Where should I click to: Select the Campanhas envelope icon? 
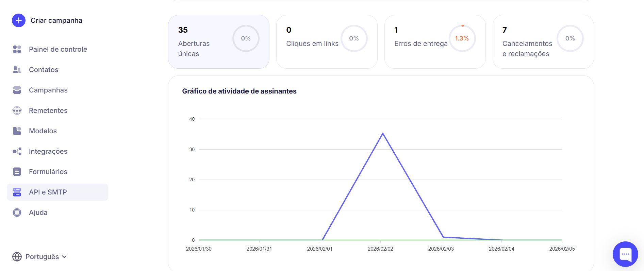(17, 90)
